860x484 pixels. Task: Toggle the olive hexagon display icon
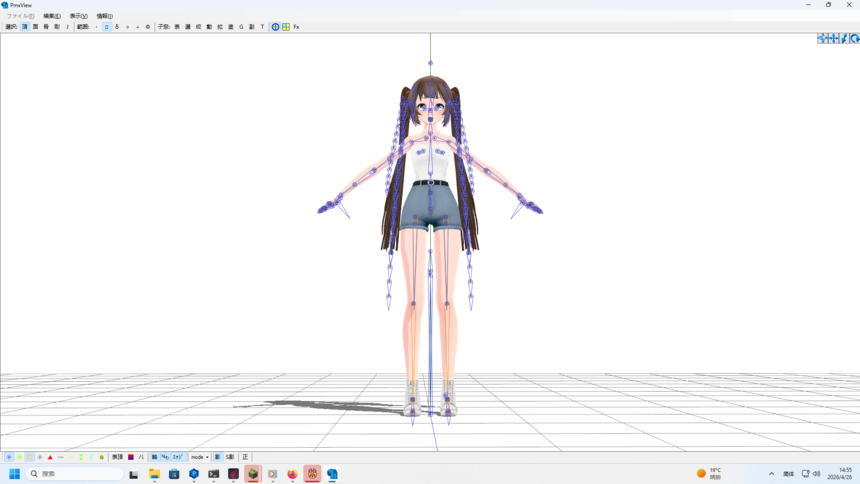101,457
